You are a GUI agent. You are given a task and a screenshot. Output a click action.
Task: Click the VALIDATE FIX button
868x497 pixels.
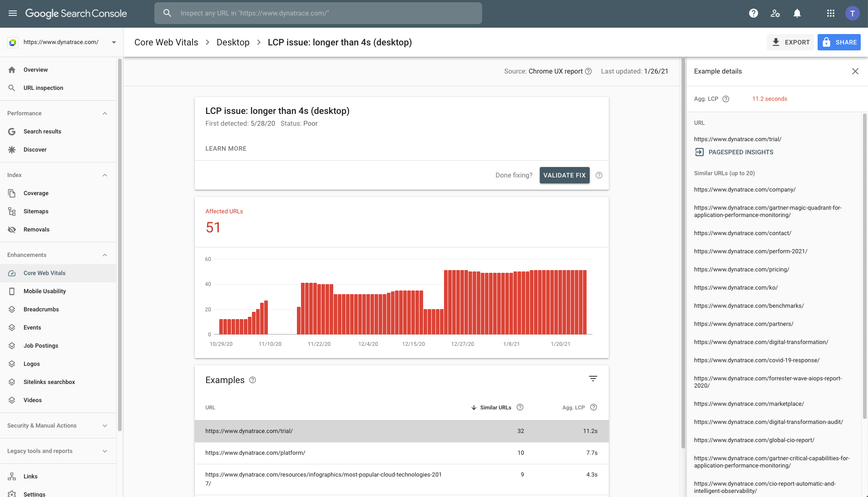point(564,175)
